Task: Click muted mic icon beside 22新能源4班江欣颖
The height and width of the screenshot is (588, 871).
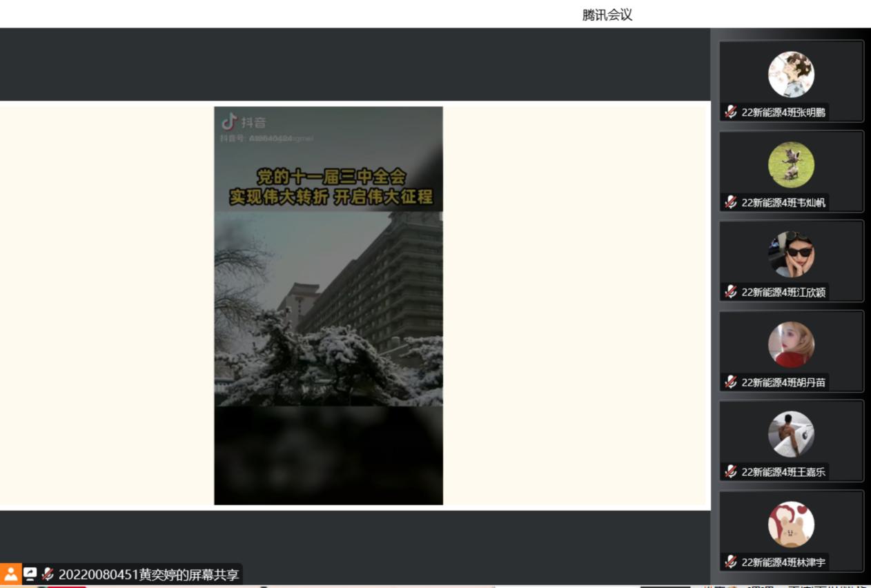Action: (731, 292)
